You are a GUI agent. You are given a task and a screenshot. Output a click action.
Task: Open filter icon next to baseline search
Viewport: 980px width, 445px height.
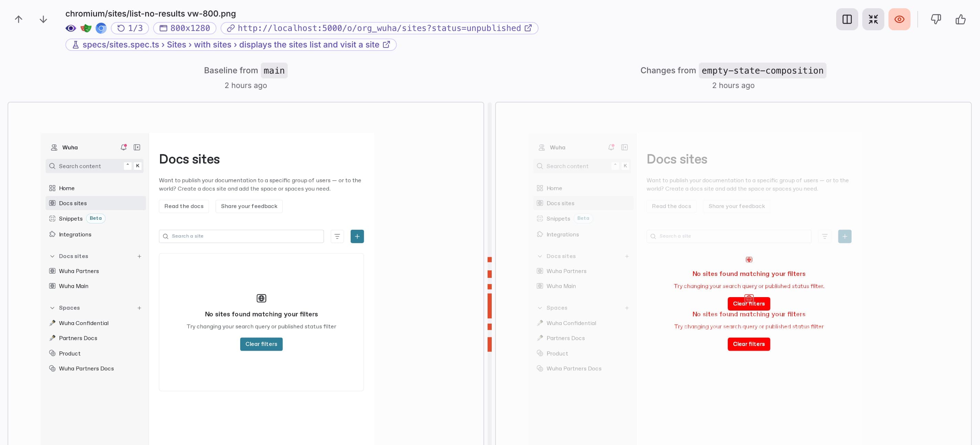(337, 236)
